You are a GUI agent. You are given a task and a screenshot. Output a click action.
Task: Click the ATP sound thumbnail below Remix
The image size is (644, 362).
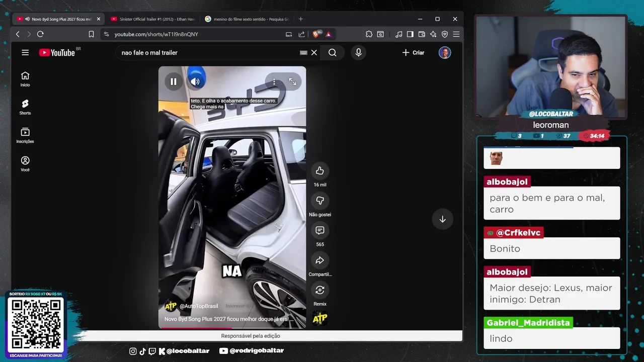click(x=320, y=318)
